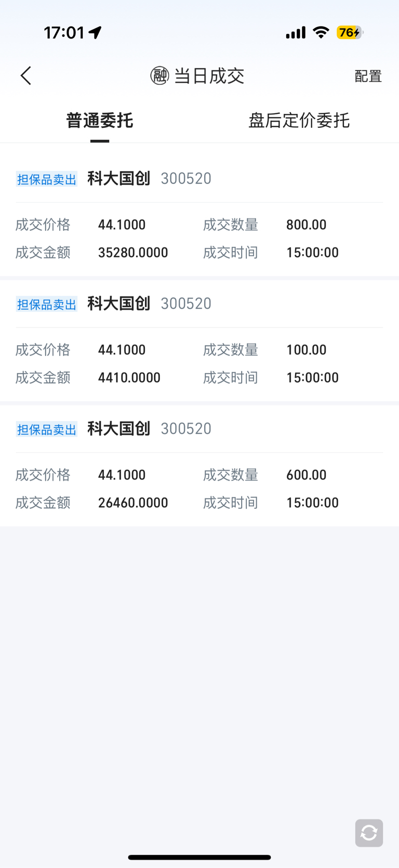399x868 pixels.
Task: Tap the battery indicator in status bar
Action: point(350,33)
